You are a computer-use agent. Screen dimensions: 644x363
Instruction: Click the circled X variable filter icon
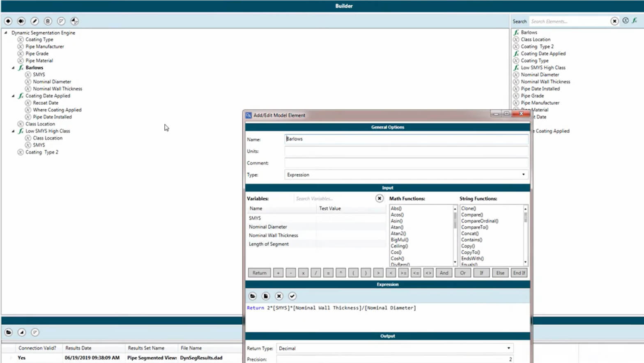tap(625, 21)
